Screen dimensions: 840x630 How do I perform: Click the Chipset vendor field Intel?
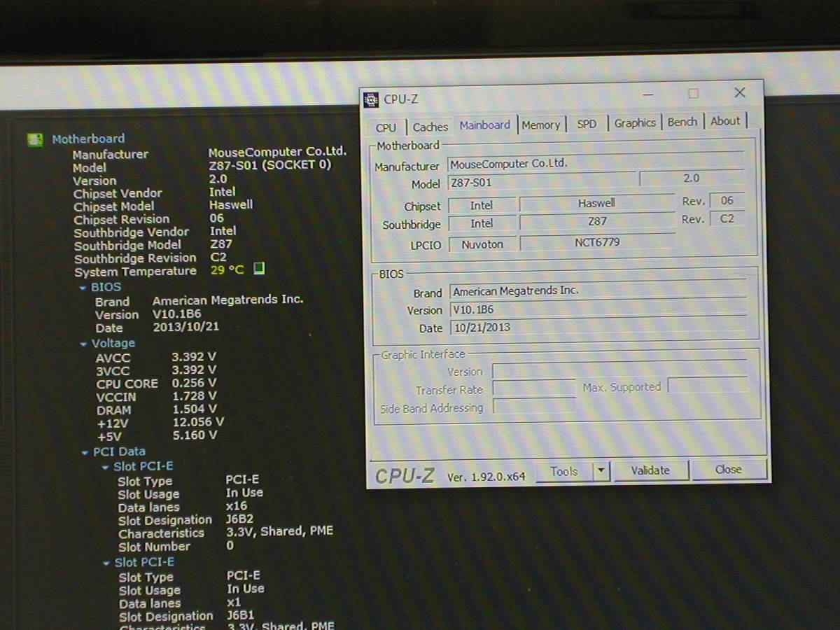click(482, 205)
